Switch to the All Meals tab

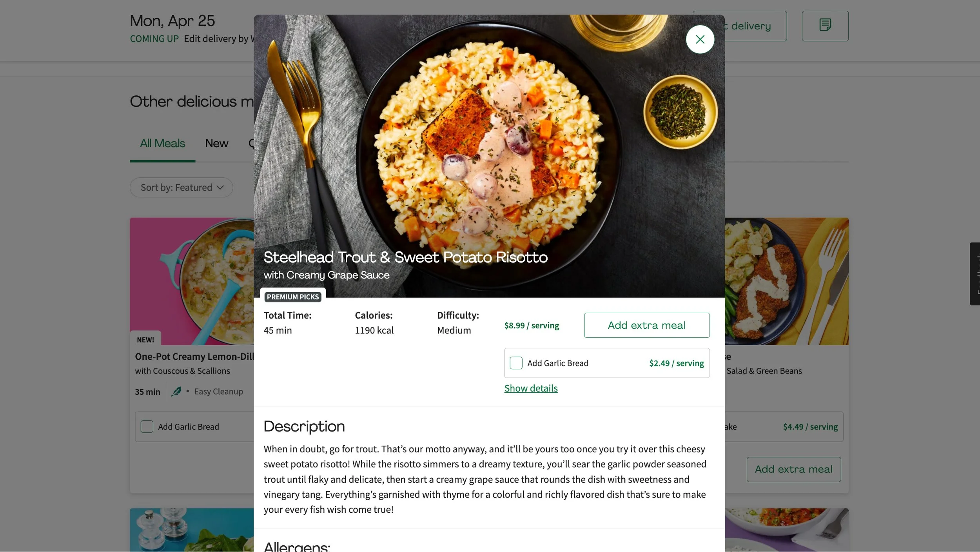(162, 143)
